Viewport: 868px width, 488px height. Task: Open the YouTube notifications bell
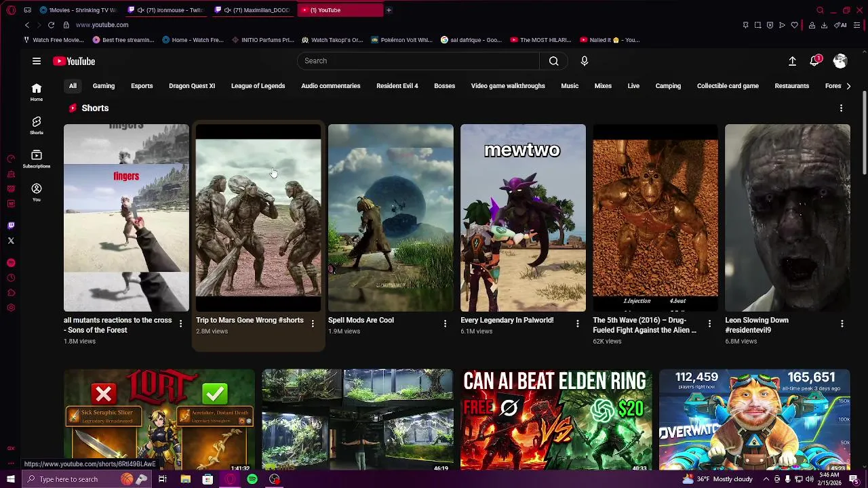(815, 61)
